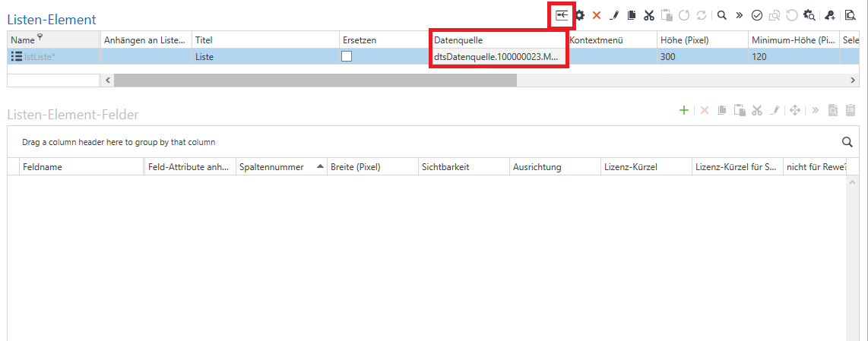Add a new field with the green plus
Viewport: 868px width, 341px height.
click(683, 111)
